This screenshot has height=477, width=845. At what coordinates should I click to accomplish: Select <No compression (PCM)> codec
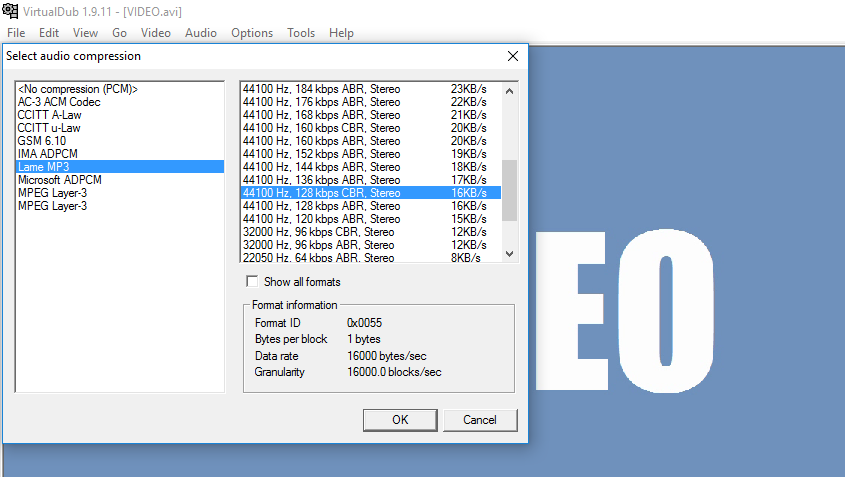click(120, 89)
